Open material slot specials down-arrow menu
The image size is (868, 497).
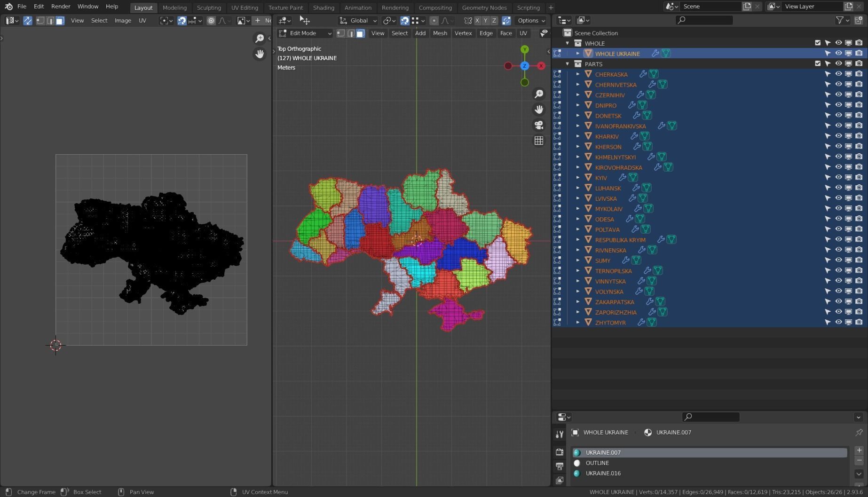pos(859,474)
